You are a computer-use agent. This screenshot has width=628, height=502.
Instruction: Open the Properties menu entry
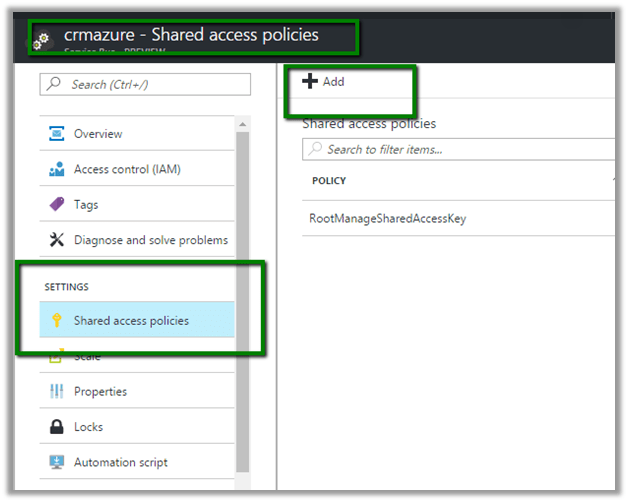[100, 392]
